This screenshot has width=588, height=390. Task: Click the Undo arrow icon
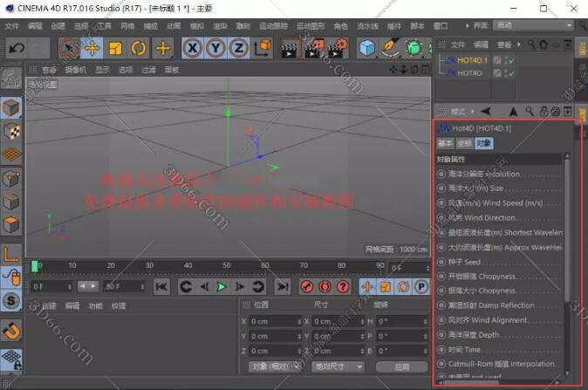(17, 48)
